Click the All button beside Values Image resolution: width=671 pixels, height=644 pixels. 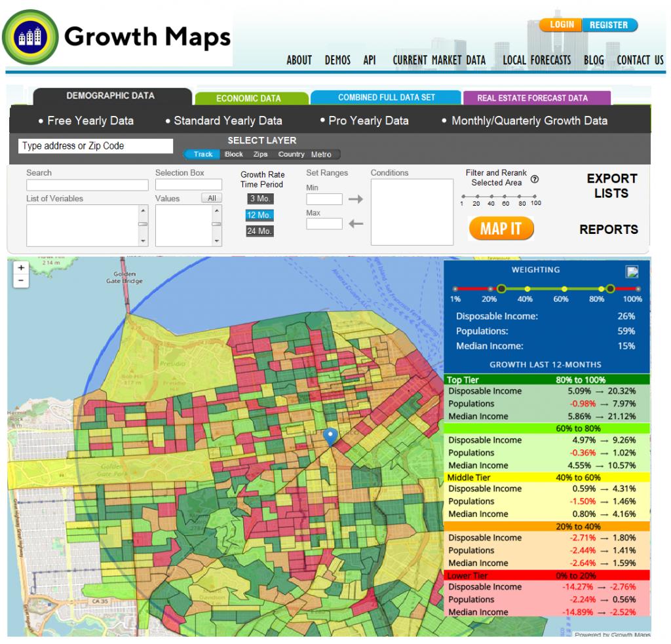(x=212, y=198)
